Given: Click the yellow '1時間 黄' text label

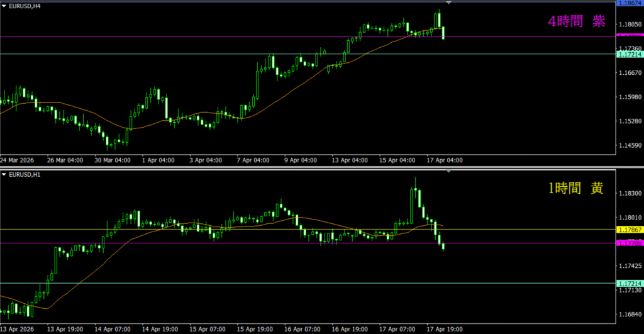Looking at the screenshot, I should pos(576,189).
